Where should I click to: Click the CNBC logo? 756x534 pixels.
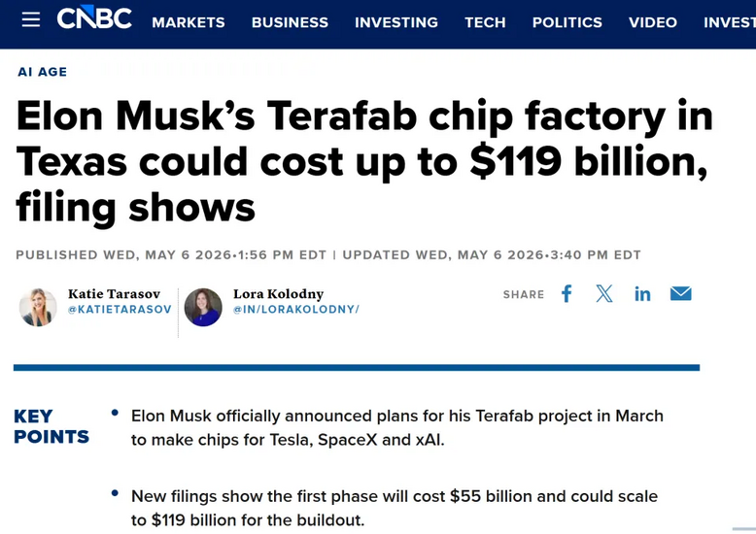pyautogui.click(x=94, y=17)
